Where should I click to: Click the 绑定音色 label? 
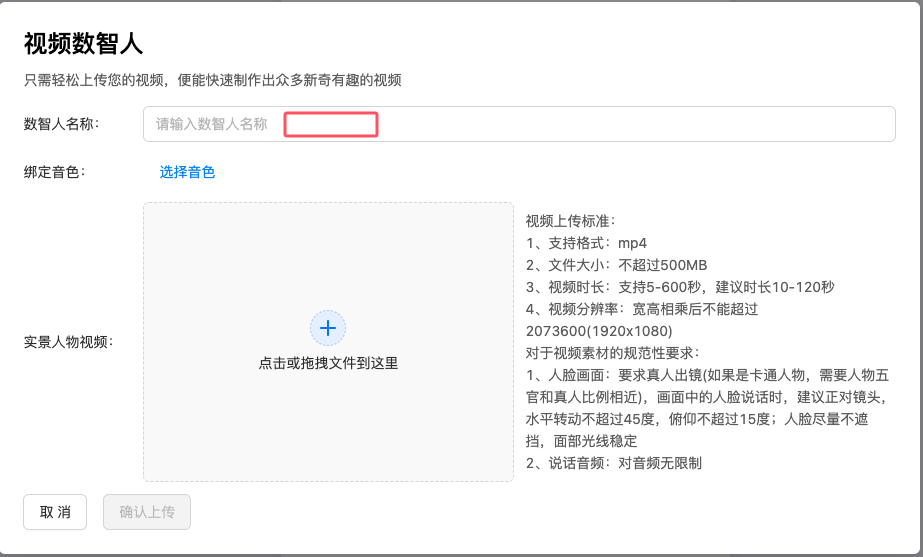pyautogui.click(x=55, y=172)
